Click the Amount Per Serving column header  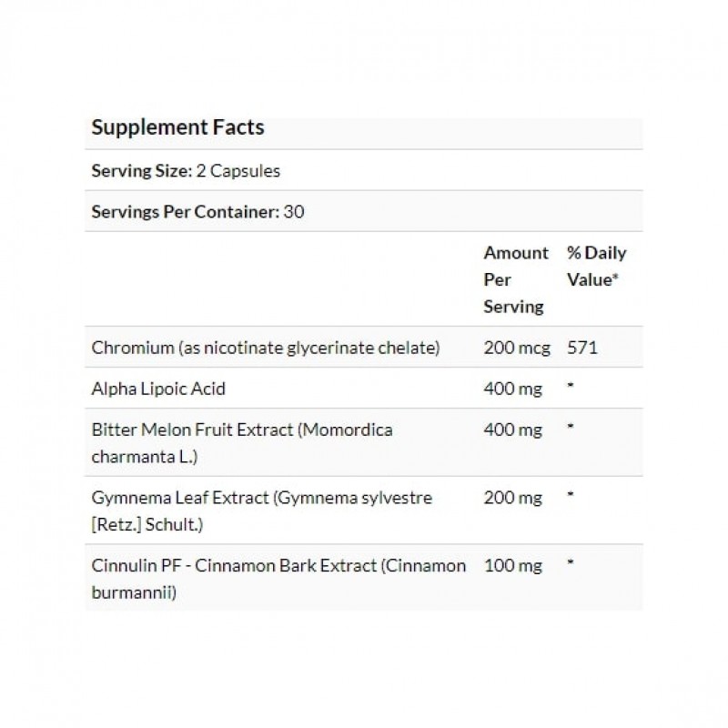pyautogui.click(x=515, y=279)
